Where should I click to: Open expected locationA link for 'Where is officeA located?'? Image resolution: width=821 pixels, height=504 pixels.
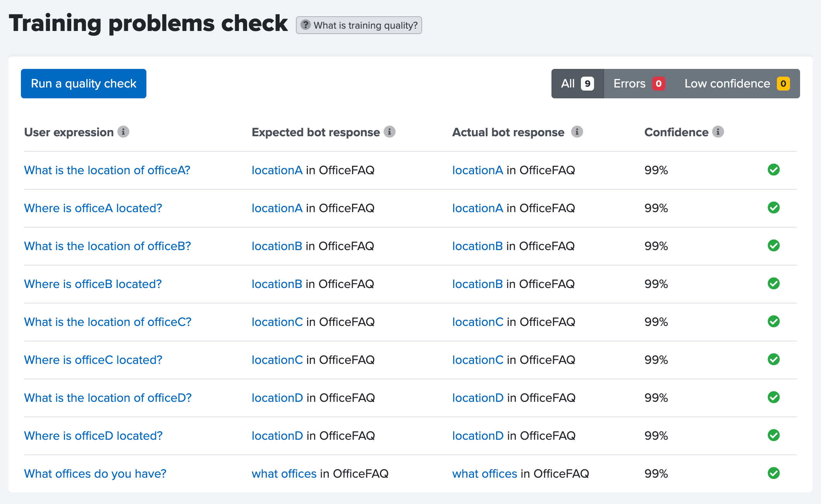pyautogui.click(x=277, y=208)
